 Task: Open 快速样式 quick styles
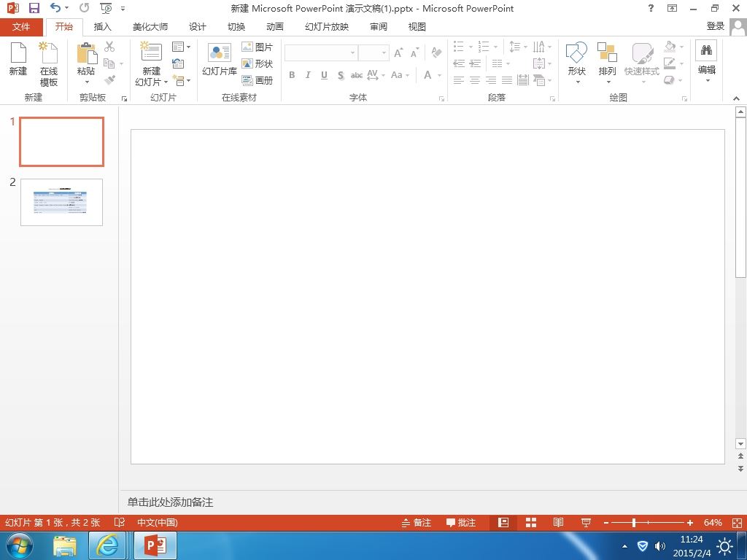(642, 63)
